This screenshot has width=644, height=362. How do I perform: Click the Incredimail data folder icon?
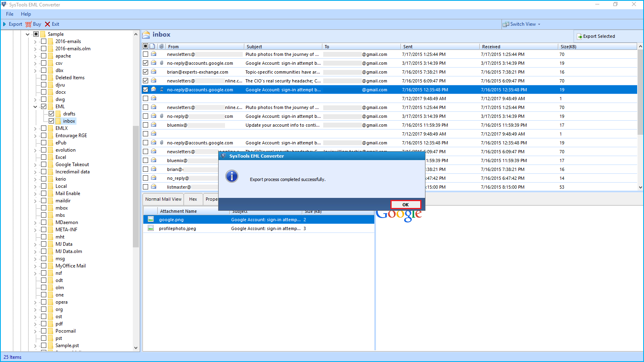[x=50, y=172]
